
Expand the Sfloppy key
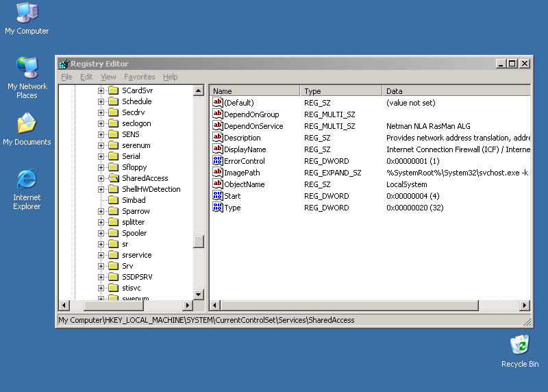(x=101, y=167)
